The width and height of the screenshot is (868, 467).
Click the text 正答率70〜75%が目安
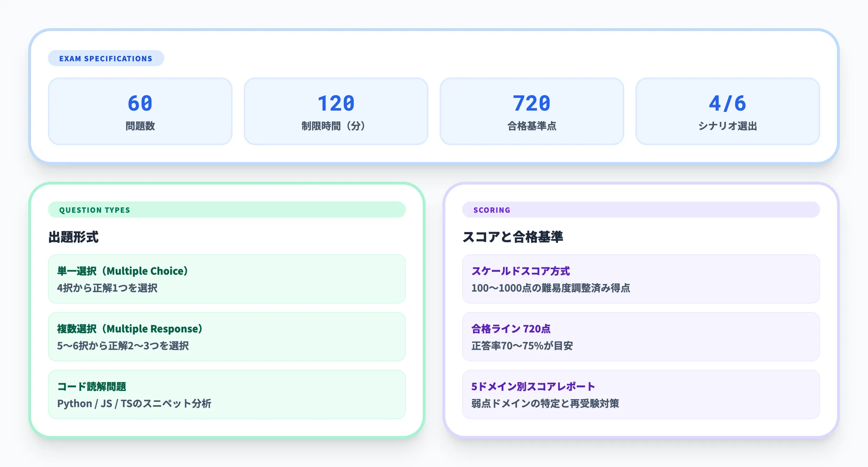click(522, 346)
